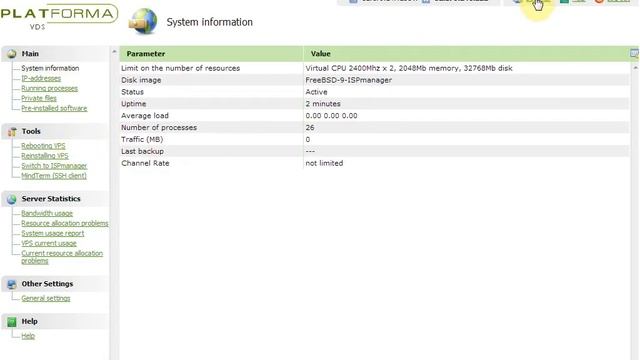This screenshot has height=360, width=640.
Task: Open the System usage report link
Action: tap(53, 233)
